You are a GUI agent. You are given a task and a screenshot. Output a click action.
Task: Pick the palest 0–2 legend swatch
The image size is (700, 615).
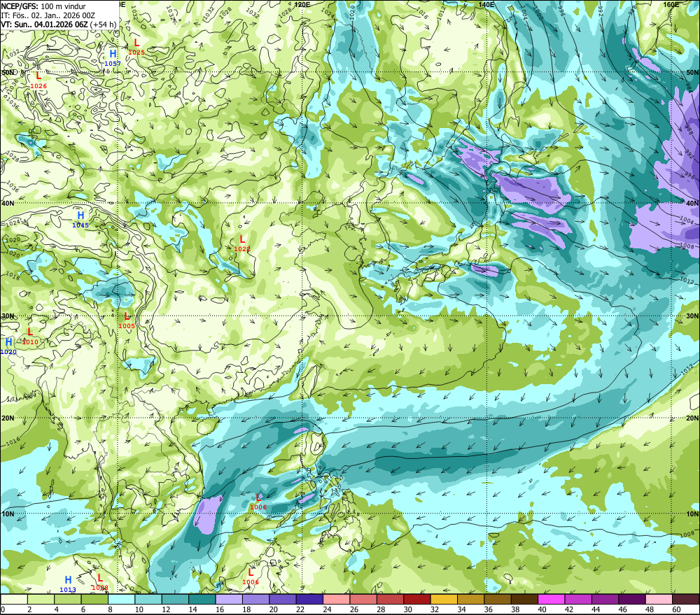(x=14, y=599)
